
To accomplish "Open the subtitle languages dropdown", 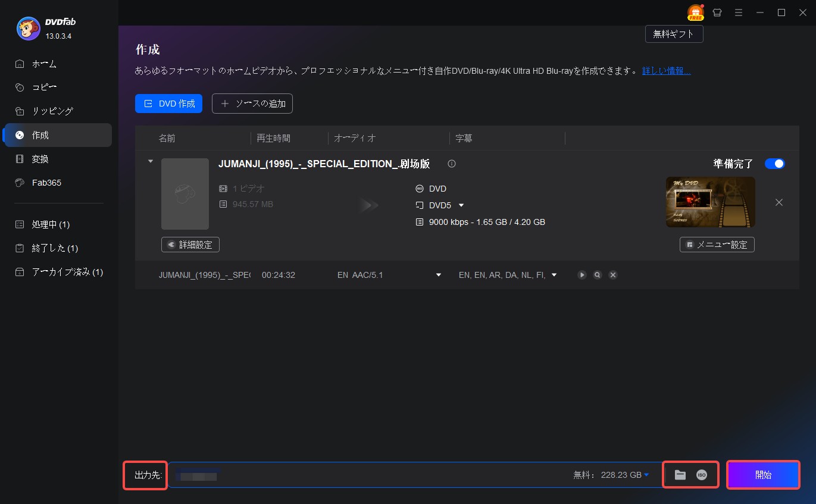I will point(554,275).
